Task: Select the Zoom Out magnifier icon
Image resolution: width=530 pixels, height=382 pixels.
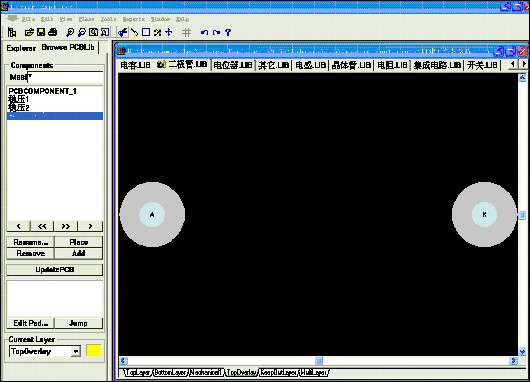Action: pyautogui.click(x=81, y=32)
